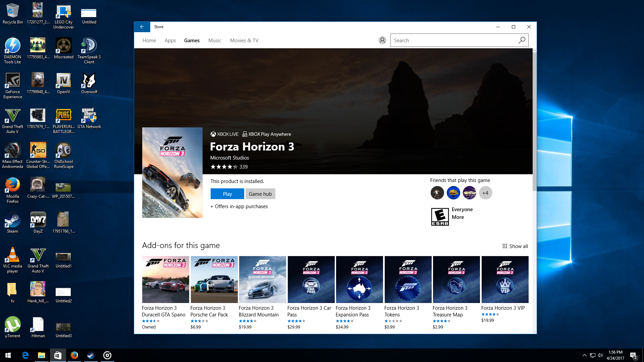644x362 pixels.
Task: Select the µTorrent desktop icon
Action: pos(13,327)
